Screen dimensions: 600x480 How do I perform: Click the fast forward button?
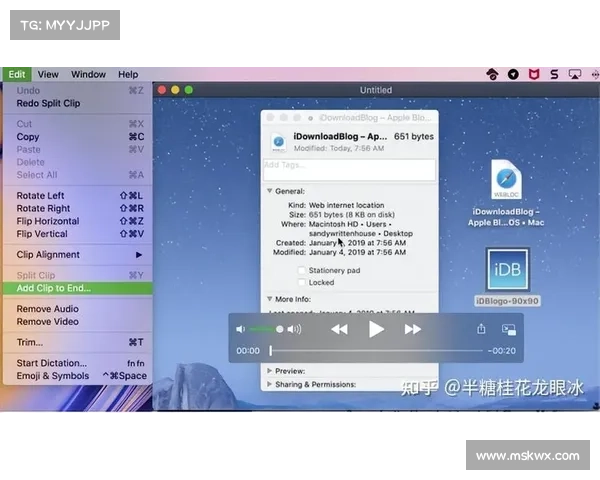pos(412,329)
